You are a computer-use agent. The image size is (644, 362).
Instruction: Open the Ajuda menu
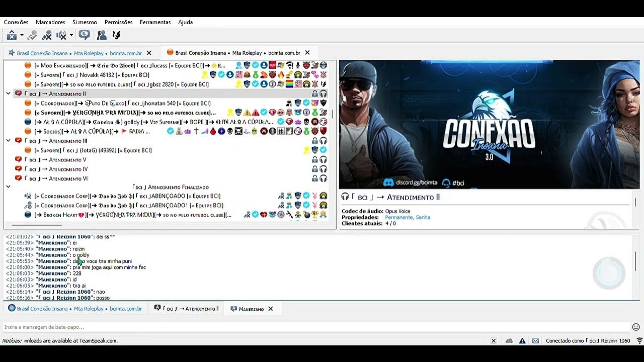[x=185, y=22]
